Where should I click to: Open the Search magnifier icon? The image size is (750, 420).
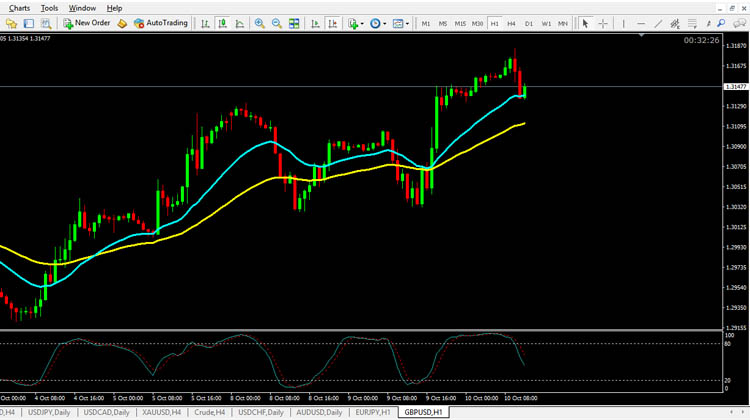(x=721, y=23)
